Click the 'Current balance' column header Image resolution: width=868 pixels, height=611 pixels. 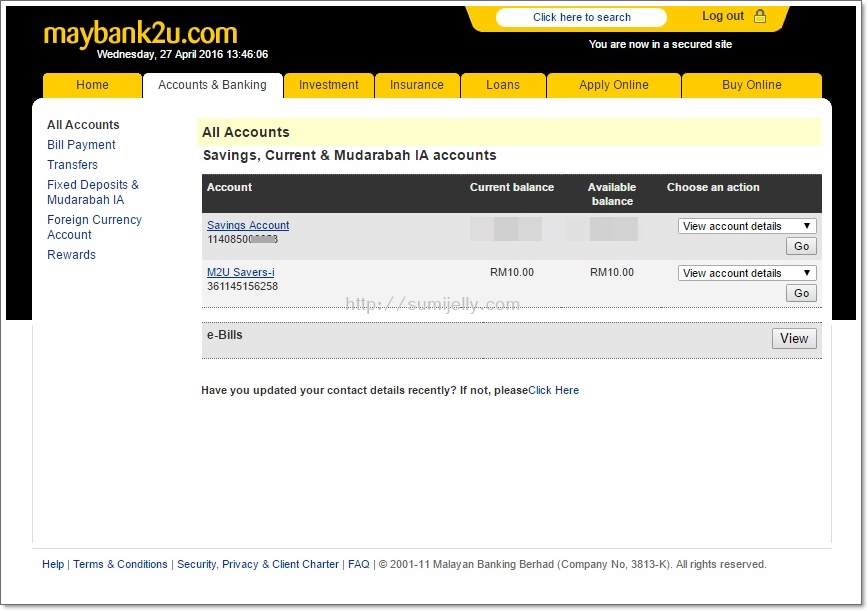[512, 187]
